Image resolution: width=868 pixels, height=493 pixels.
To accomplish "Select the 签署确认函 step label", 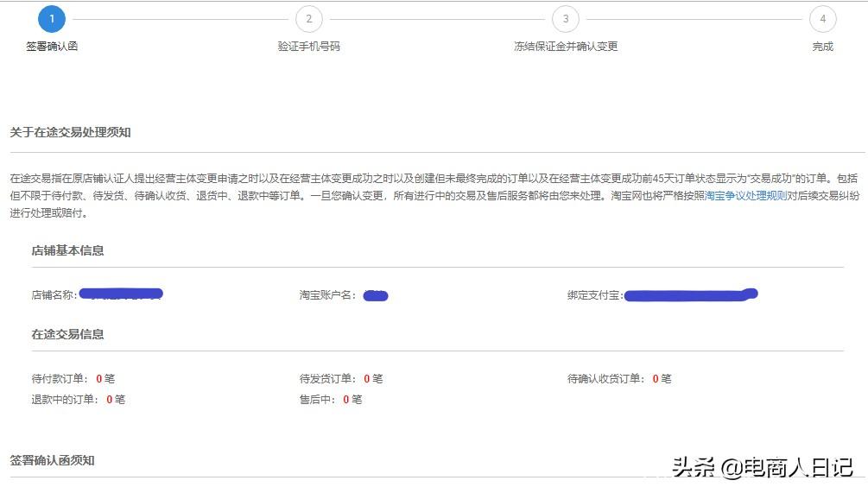I will [x=52, y=47].
